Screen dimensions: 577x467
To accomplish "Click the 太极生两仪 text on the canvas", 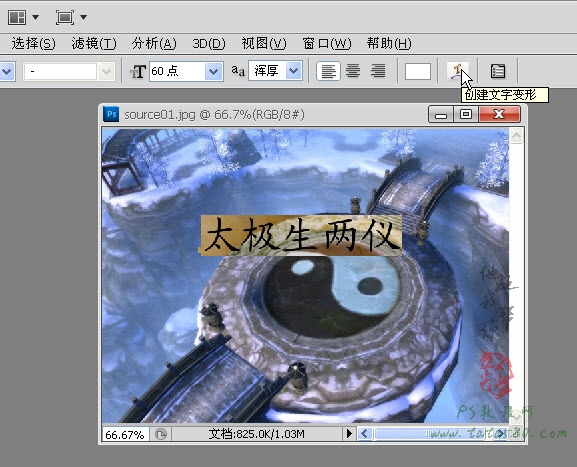I will (x=302, y=236).
